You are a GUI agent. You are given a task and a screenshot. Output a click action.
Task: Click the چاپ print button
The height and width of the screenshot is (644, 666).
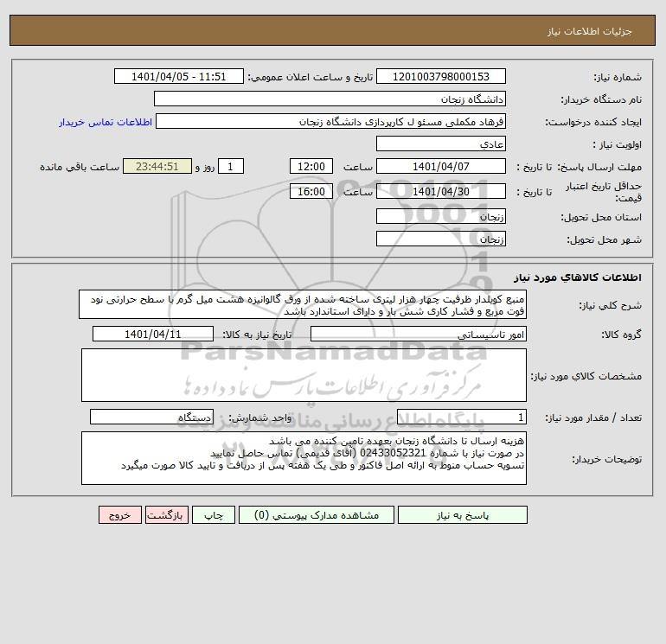click(214, 515)
